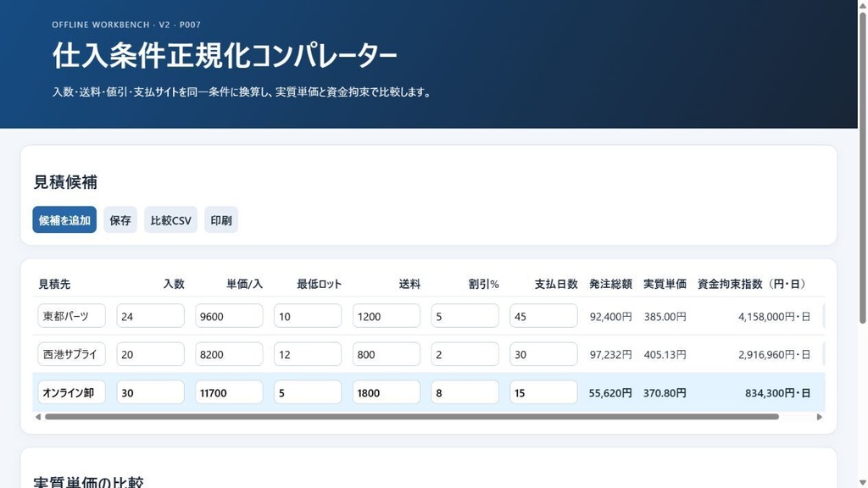
Task: Select 入数 field with value 24
Action: (x=150, y=316)
